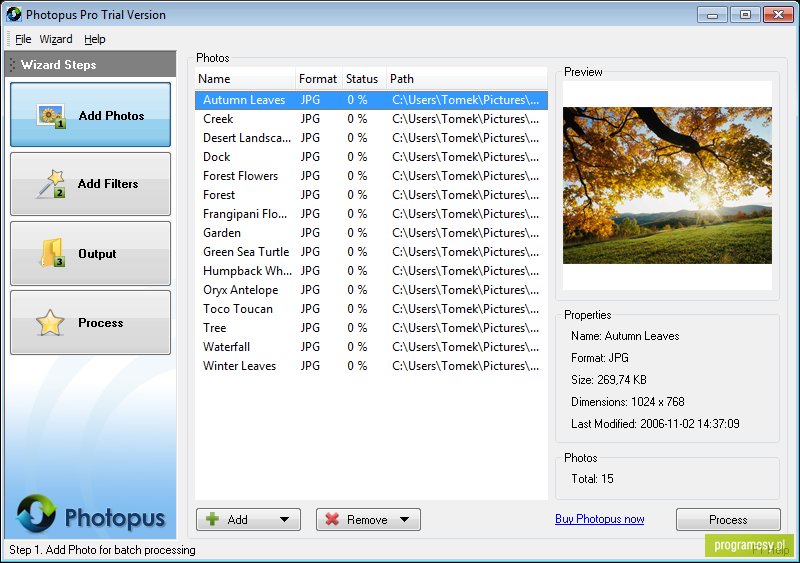Viewport: 800px width, 563px height.
Task: Go to the Output wizard step
Action: [x=90, y=253]
